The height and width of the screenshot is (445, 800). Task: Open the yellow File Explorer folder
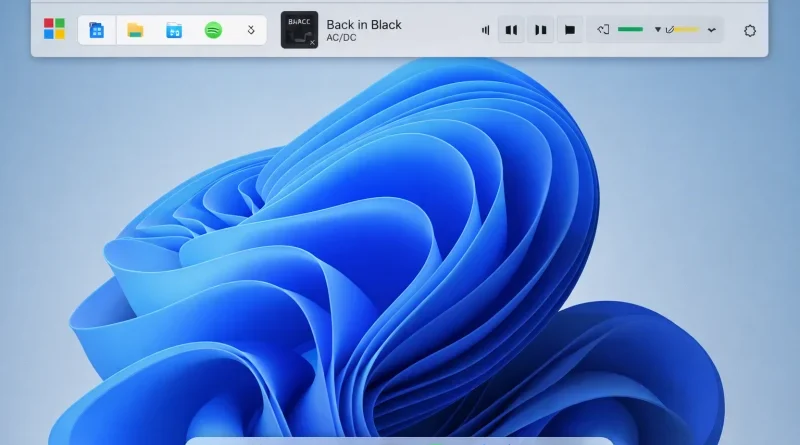point(135,30)
